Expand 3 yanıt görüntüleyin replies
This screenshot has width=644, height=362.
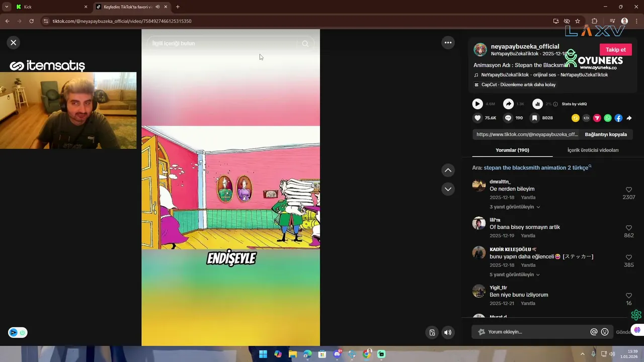tap(515, 207)
